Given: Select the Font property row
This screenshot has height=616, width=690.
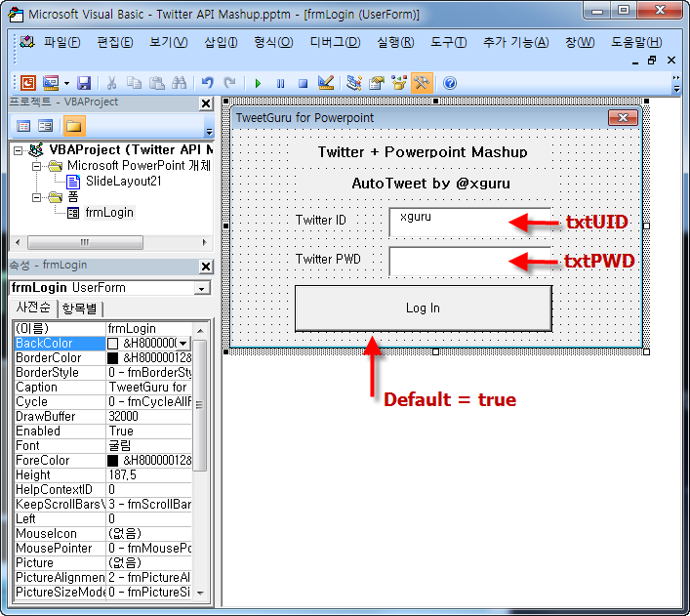Looking at the screenshot, I should coord(103,446).
